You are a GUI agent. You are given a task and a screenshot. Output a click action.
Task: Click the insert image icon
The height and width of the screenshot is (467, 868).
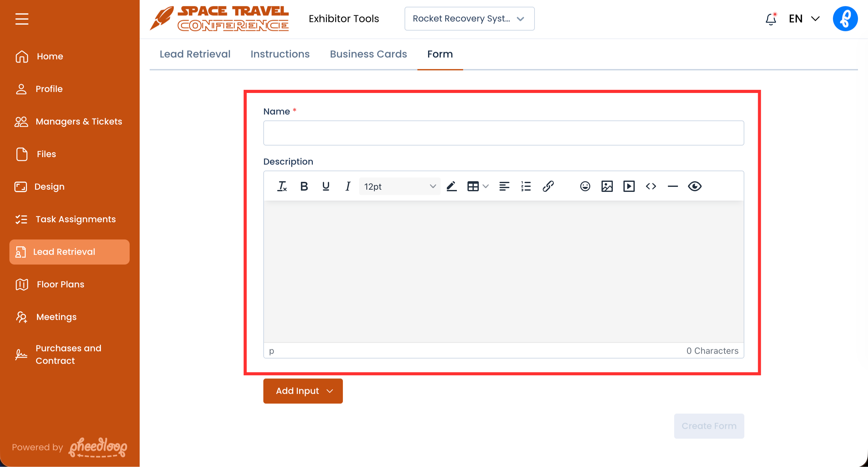coord(607,186)
